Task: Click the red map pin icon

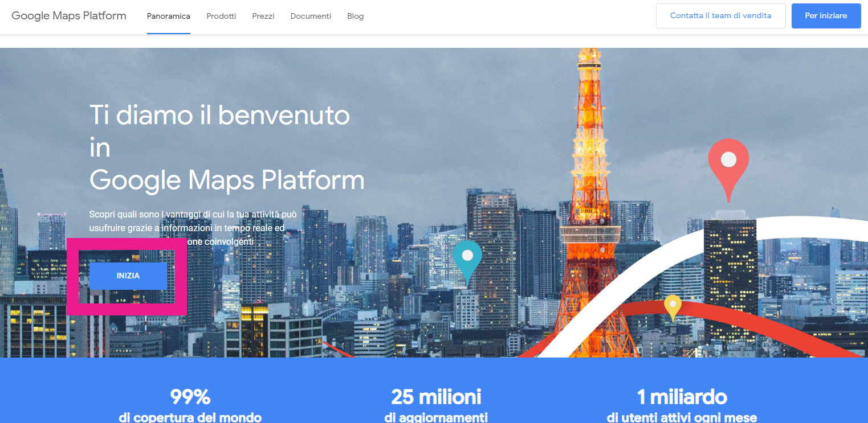Action: pos(728,170)
